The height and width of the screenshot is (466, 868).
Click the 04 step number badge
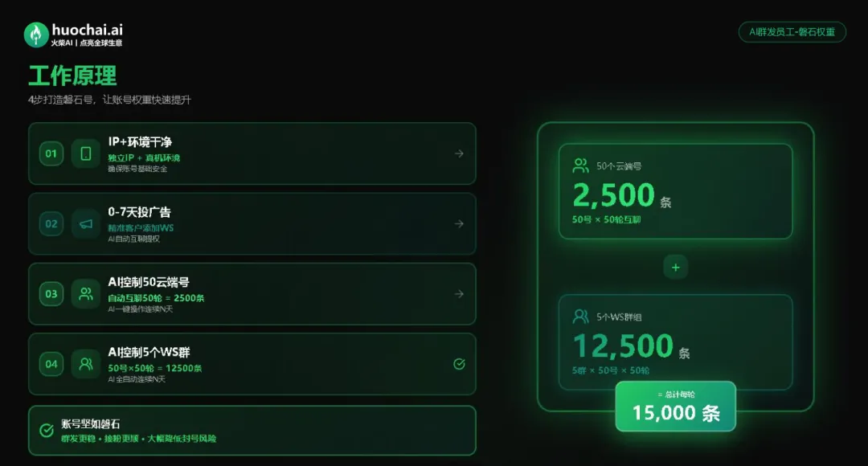tap(51, 364)
